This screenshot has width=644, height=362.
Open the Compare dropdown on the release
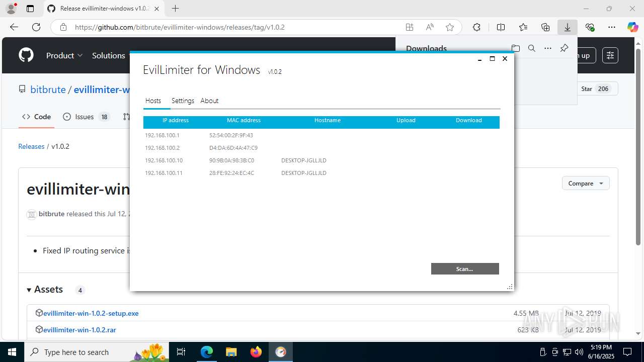586,184
